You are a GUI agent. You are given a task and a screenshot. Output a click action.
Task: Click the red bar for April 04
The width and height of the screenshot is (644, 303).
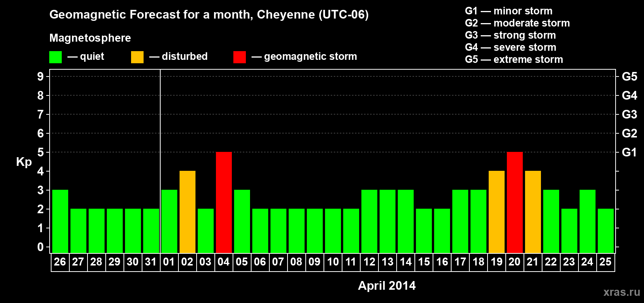[x=224, y=202]
